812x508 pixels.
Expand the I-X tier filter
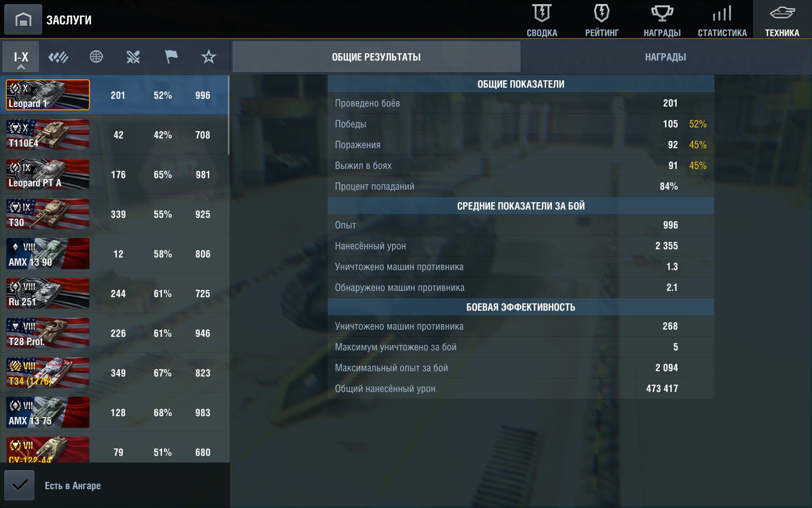pyautogui.click(x=21, y=57)
